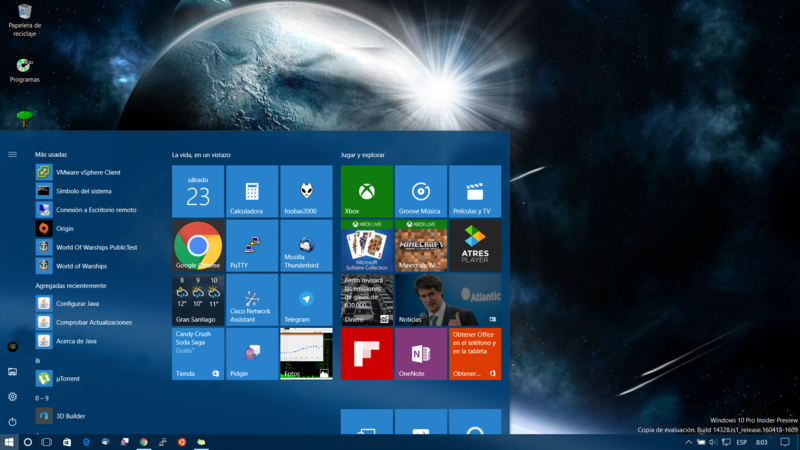800x450 pixels.
Task: Launch foobar2000 from the tiles
Action: [306, 192]
